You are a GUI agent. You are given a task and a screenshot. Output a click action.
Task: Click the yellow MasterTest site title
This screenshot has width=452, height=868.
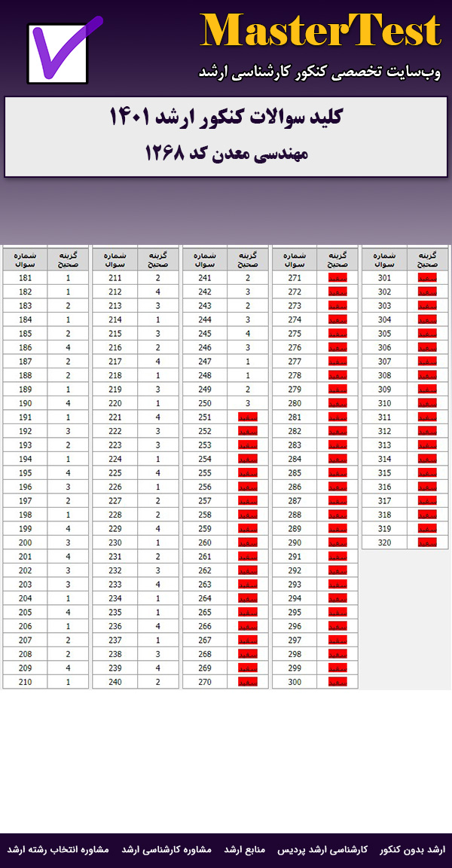click(x=320, y=32)
